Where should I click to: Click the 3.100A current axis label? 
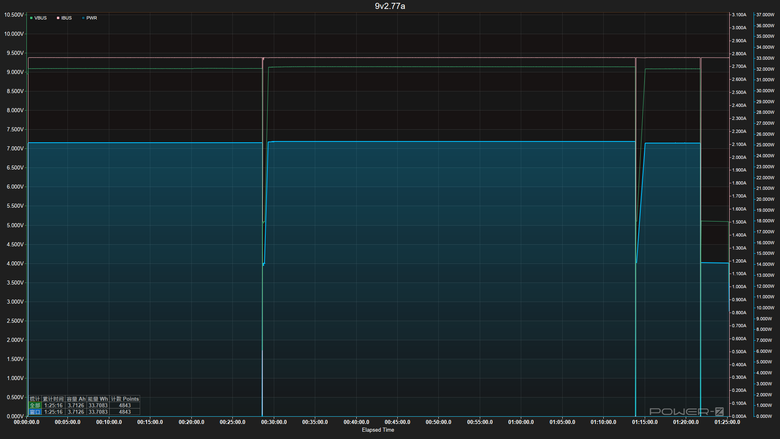739,15
